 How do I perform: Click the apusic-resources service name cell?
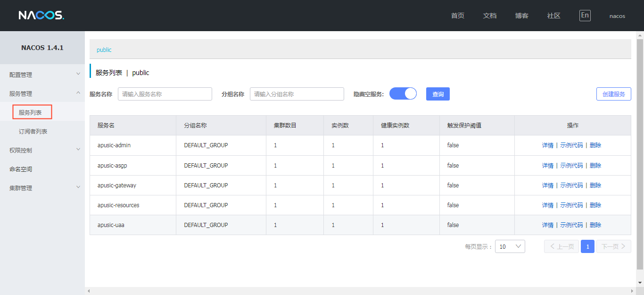point(133,205)
